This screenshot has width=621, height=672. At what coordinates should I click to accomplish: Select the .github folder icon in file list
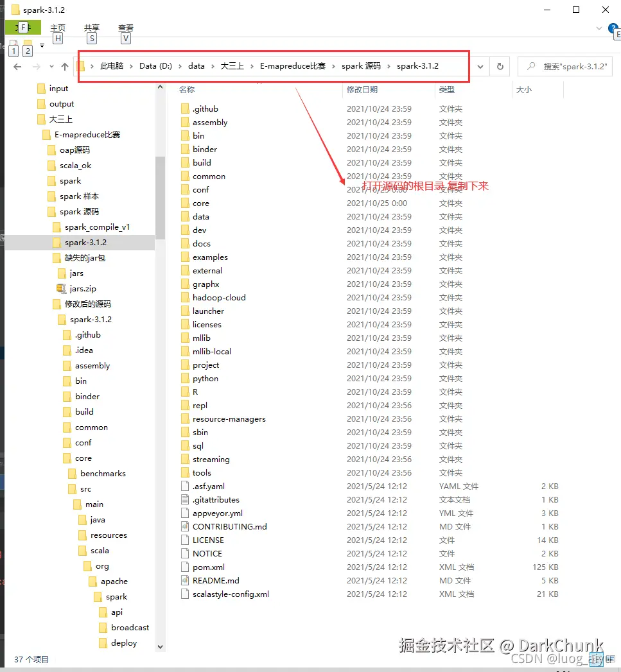coord(185,109)
